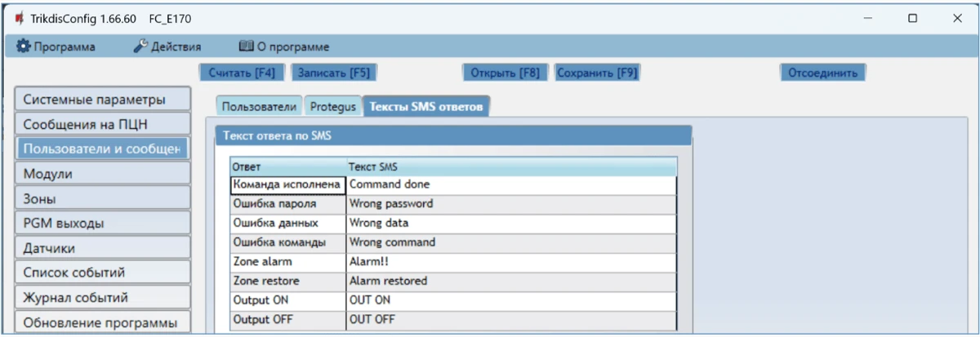Click the Открыть [F8] button

(x=505, y=73)
